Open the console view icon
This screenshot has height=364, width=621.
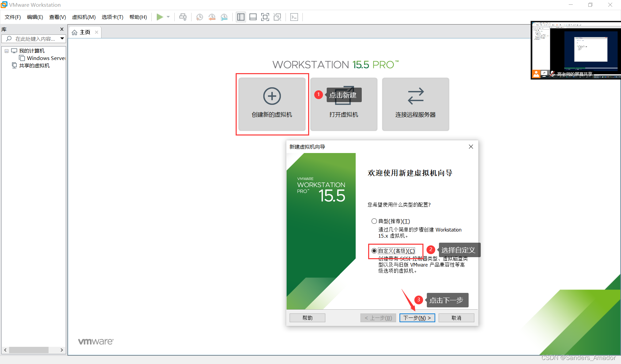294,17
